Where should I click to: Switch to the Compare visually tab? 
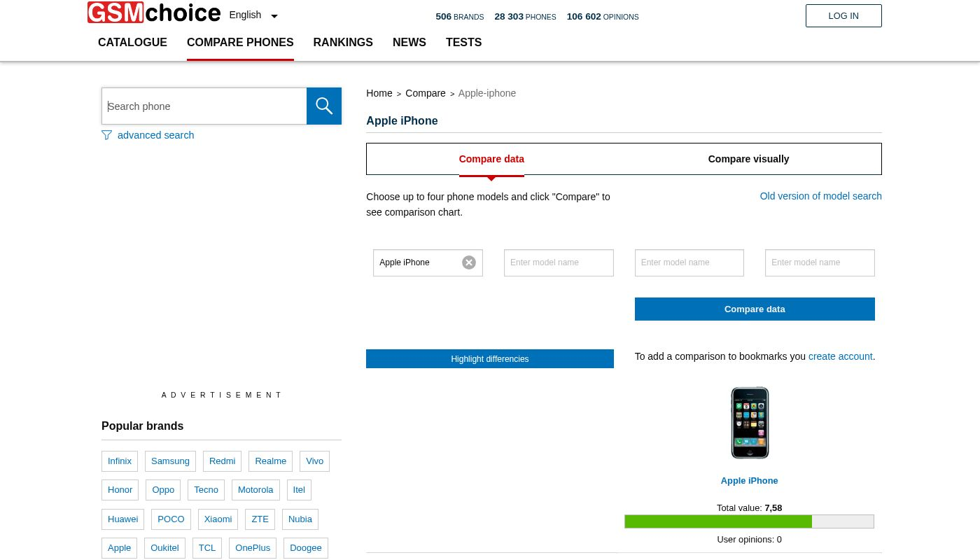[748, 159]
